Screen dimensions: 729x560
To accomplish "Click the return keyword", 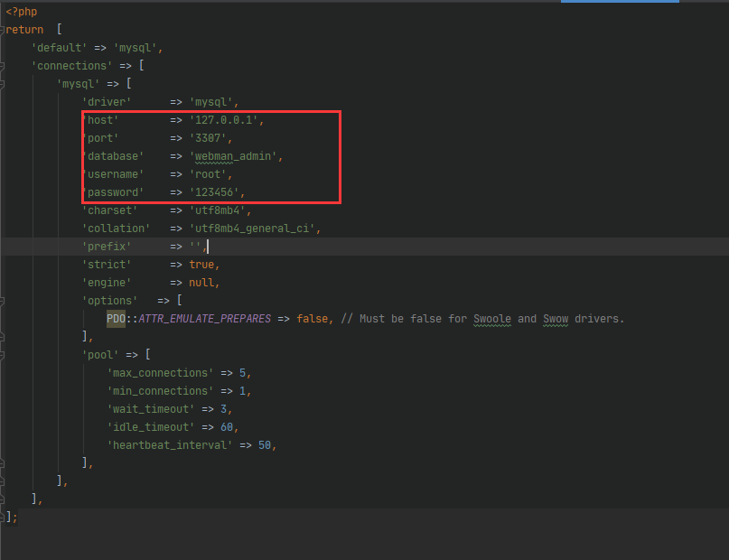I will (24, 30).
